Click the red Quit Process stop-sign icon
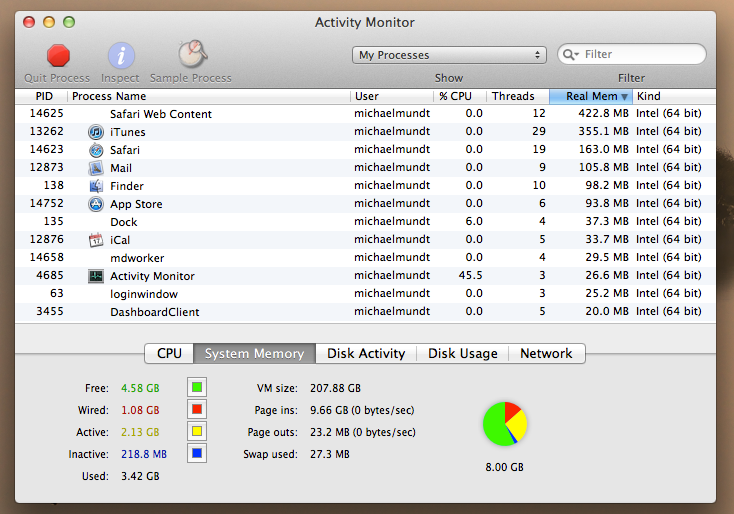734x514 pixels. click(58, 56)
